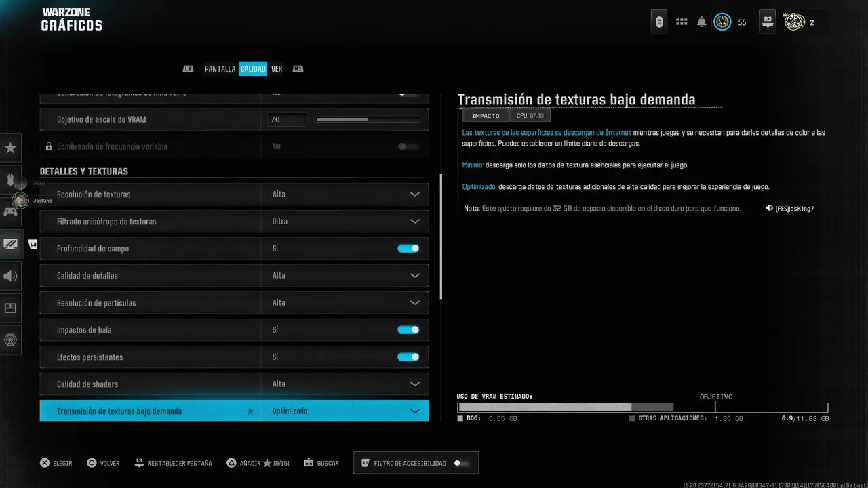Click the lock icon on Sombreado row
The width and height of the screenshot is (868, 488).
(x=48, y=146)
